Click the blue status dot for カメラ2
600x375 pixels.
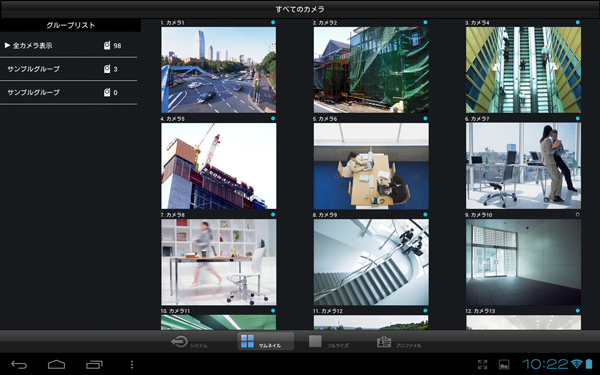[x=425, y=23]
